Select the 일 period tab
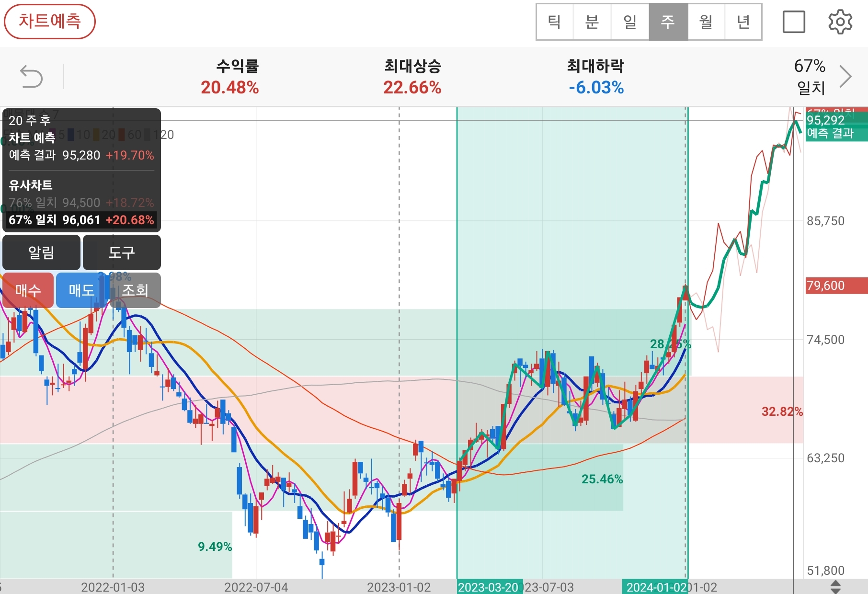868x594 pixels. click(630, 22)
